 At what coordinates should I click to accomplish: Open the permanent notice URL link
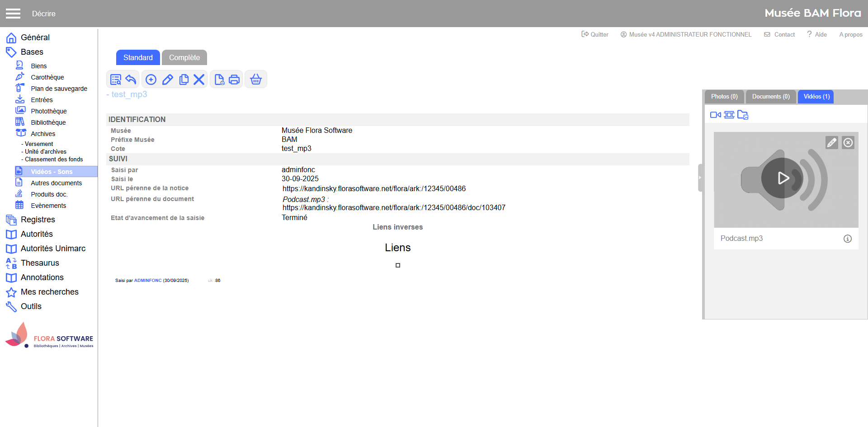point(374,189)
